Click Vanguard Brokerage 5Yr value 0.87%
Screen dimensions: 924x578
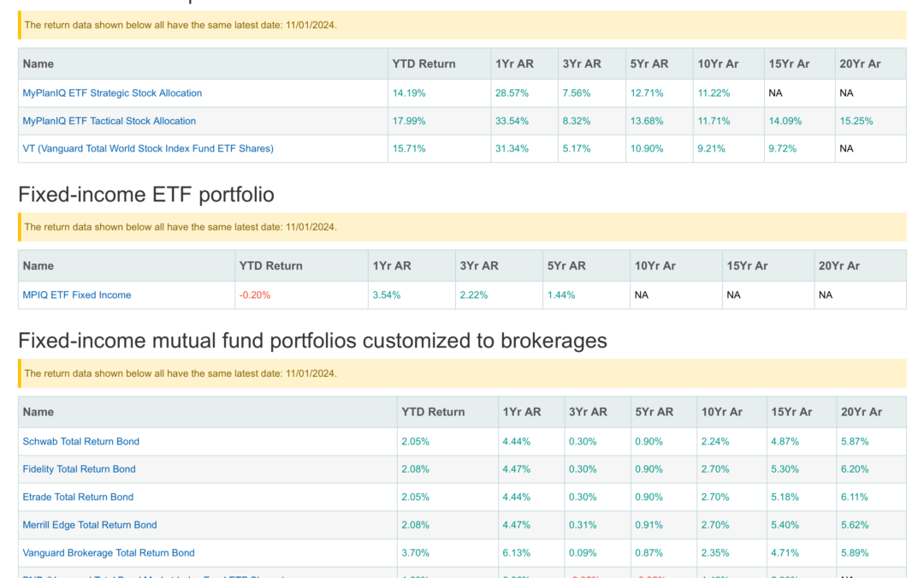pos(649,552)
